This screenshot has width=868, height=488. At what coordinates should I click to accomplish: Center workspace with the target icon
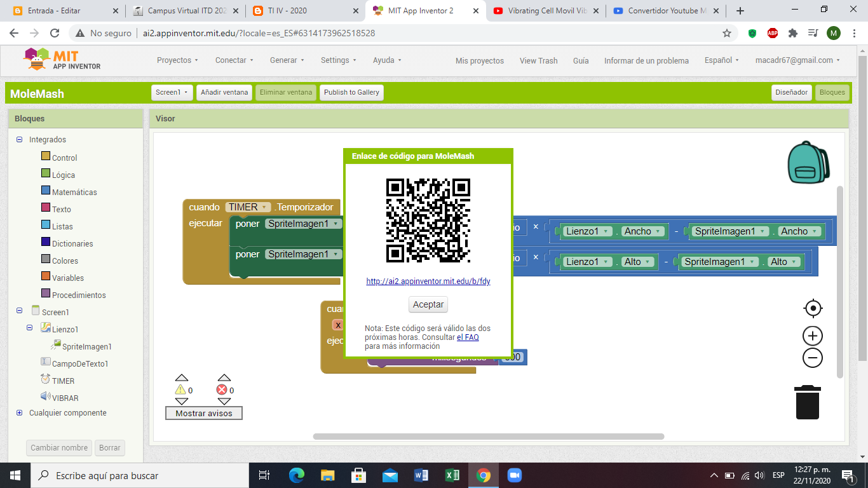tap(813, 309)
